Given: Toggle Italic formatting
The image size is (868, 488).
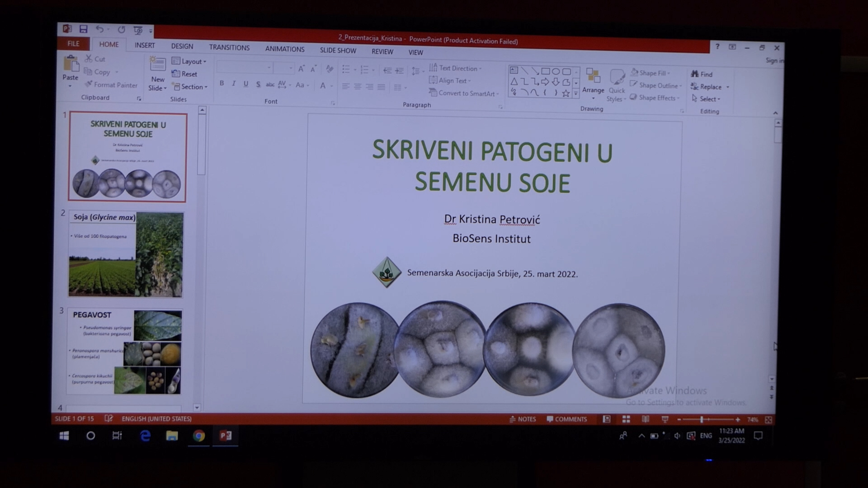Looking at the screenshot, I should (x=234, y=84).
